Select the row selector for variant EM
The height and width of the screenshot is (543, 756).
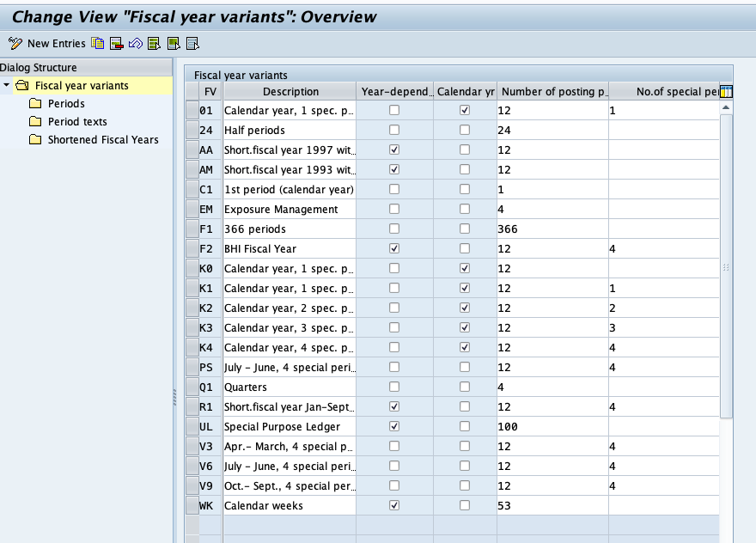click(x=192, y=209)
